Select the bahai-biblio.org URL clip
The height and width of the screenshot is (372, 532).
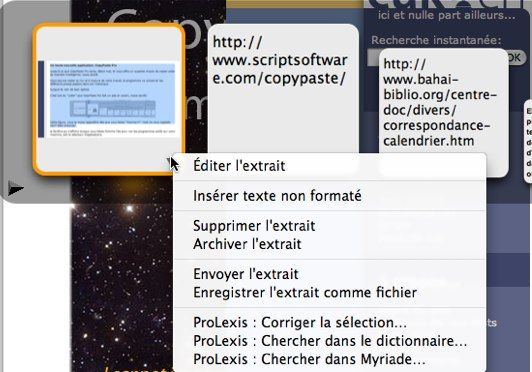click(x=443, y=101)
